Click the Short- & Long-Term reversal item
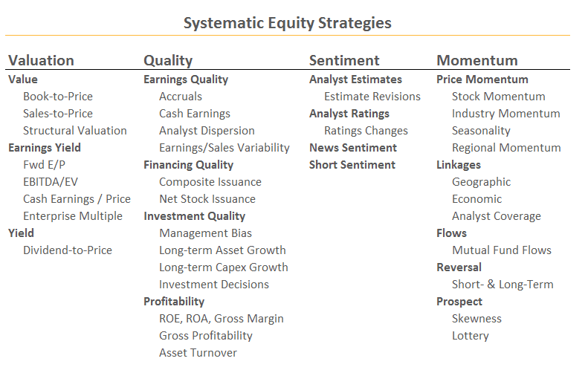This screenshot has height=370, width=588. click(503, 284)
